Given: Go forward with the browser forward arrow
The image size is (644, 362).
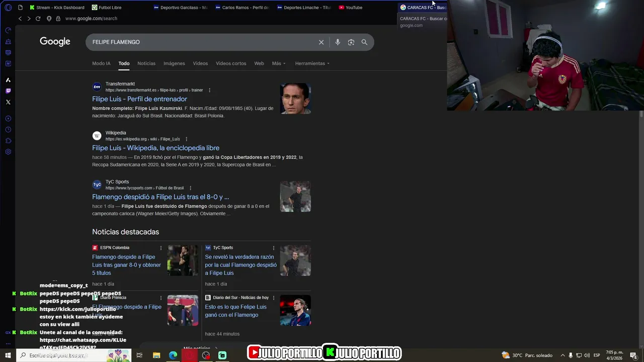Looking at the screenshot, I should [29, 19].
